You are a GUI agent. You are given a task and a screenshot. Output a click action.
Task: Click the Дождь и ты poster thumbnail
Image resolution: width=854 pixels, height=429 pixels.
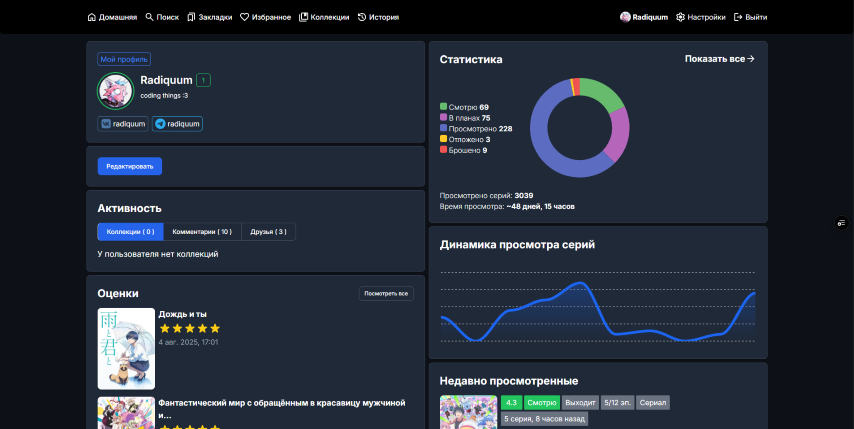(126, 348)
